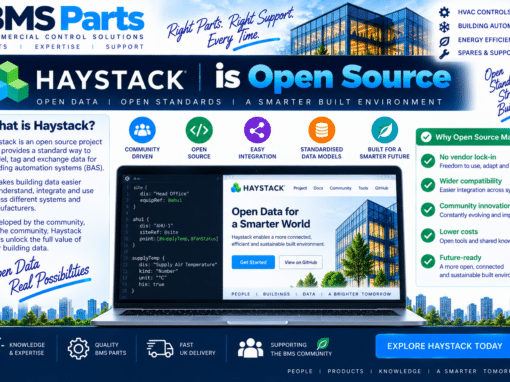Click the delivery truck icon for Fast UK Delivery
The height and width of the screenshot is (382, 510).
tap(160, 349)
